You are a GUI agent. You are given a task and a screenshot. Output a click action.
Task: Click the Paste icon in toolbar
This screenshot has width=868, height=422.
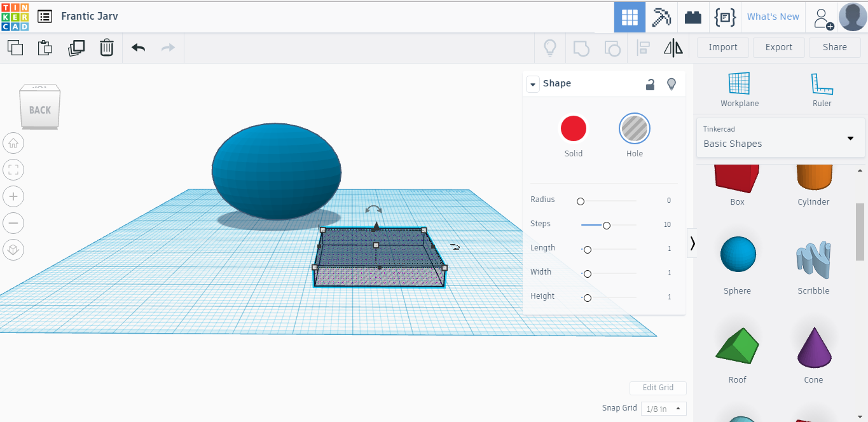tap(45, 48)
